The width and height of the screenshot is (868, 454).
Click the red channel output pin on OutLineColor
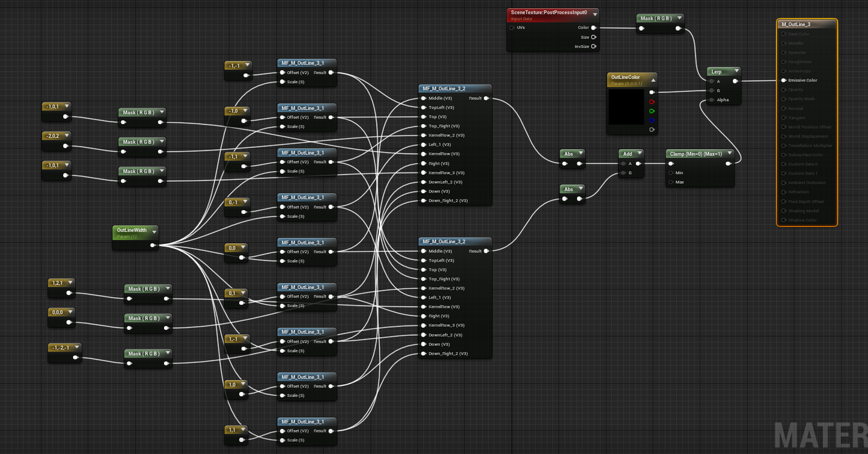[652, 102]
